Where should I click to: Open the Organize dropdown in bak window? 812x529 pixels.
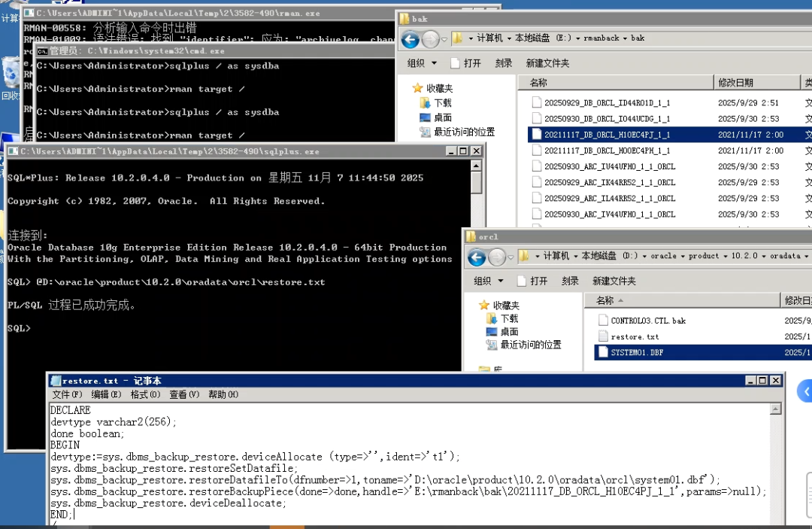coord(422,63)
